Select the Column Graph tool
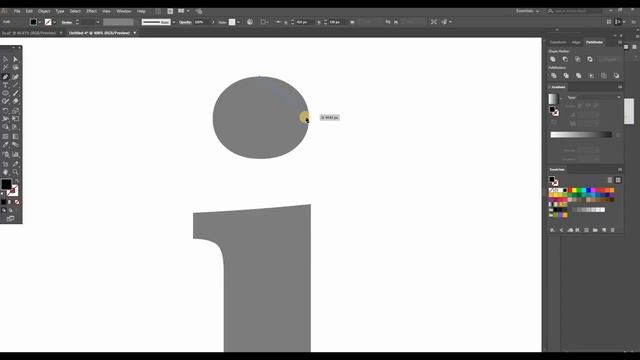 pos(16,155)
